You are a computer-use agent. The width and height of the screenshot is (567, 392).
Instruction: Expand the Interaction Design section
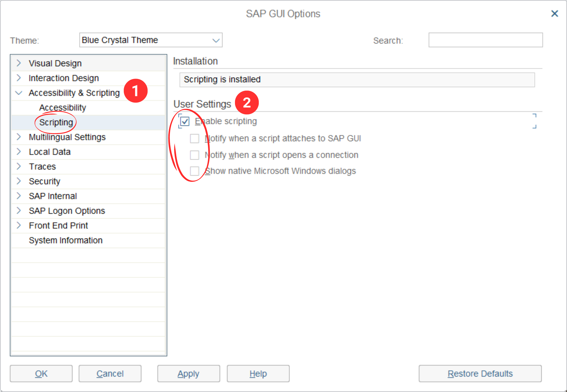tap(19, 78)
